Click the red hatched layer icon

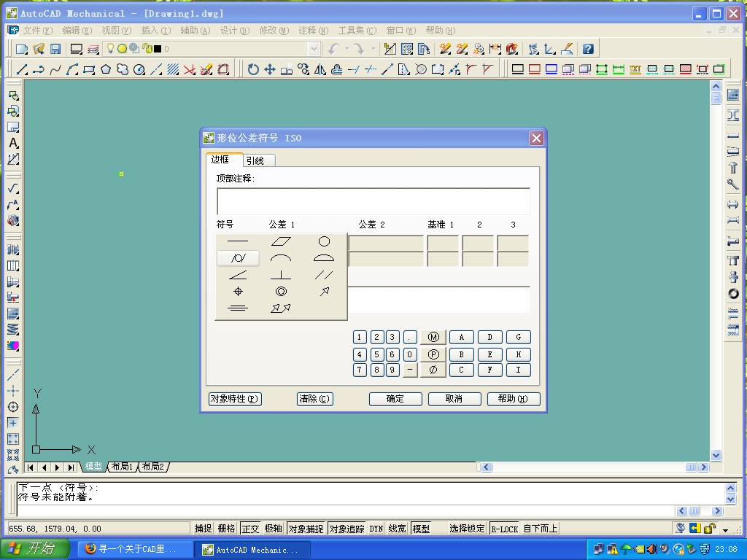686,69
